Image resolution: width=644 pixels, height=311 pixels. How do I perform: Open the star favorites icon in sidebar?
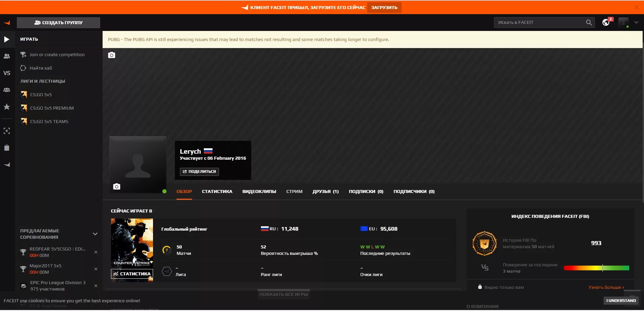[7, 107]
